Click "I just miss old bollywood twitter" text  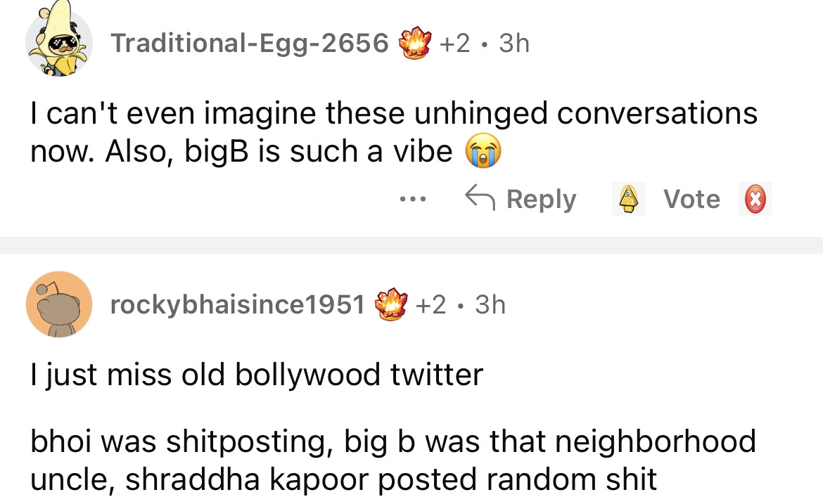[x=257, y=374]
